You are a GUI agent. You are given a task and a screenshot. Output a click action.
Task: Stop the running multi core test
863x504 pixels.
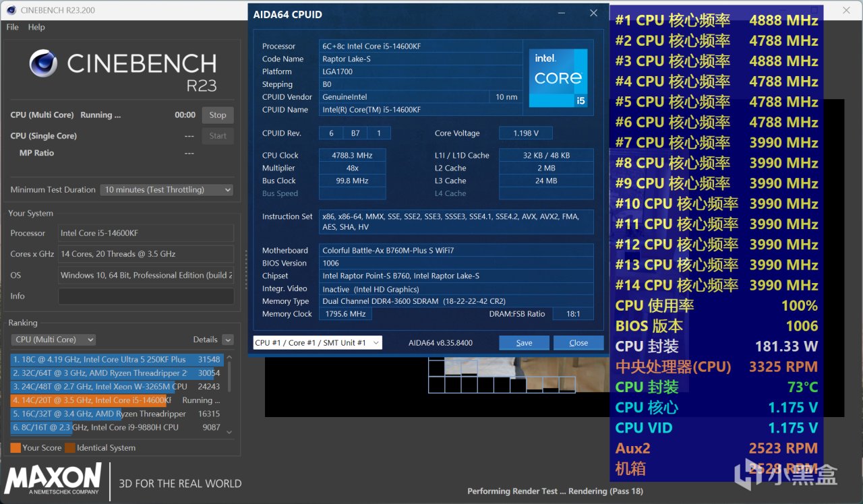pos(218,115)
